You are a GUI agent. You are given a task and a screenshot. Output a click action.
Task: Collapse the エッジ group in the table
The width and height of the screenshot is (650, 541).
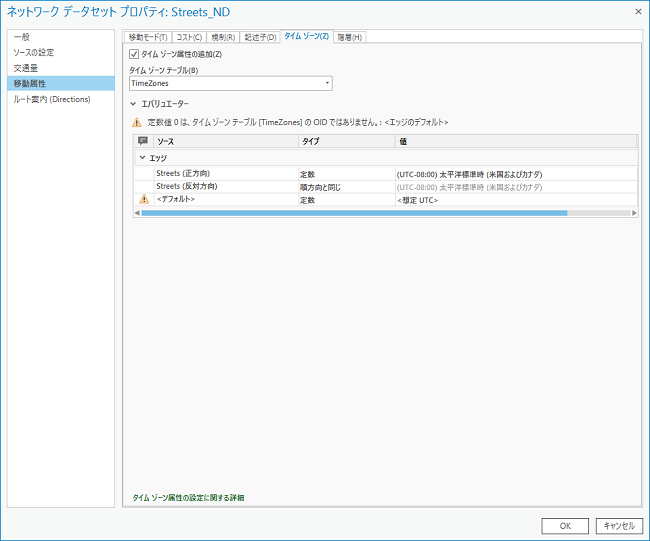click(x=142, y=158)
